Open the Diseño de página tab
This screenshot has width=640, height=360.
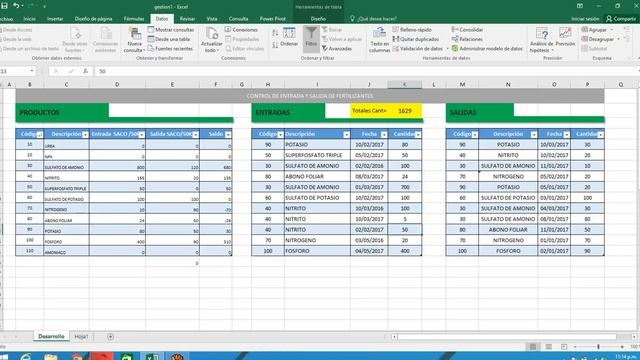[x=93, y=19]
